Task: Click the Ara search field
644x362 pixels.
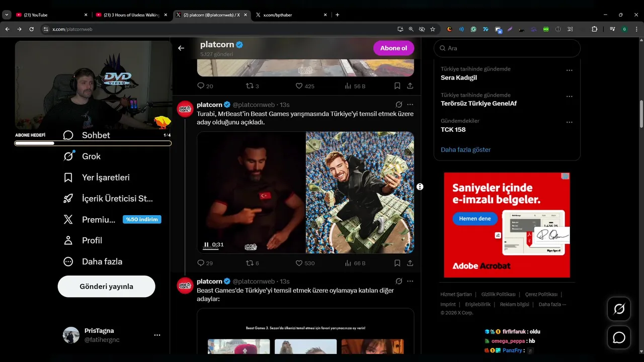Action: (x=507, y=48)
